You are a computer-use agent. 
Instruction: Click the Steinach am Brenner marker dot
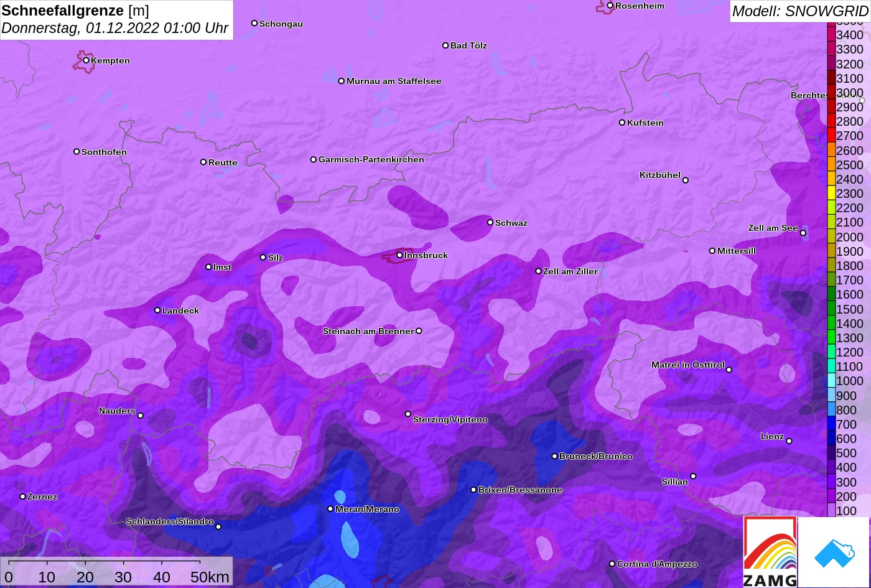pyautogui.click(x=419, y=331)
